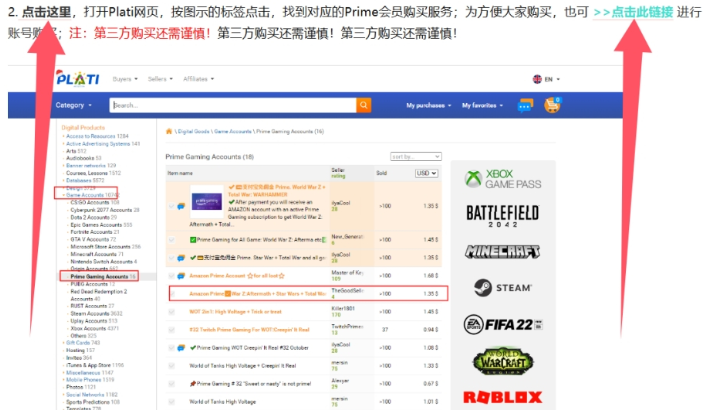The image size is (705, 410).
Task: Select Epic Games Accounts category
Action: coord(96,225)
